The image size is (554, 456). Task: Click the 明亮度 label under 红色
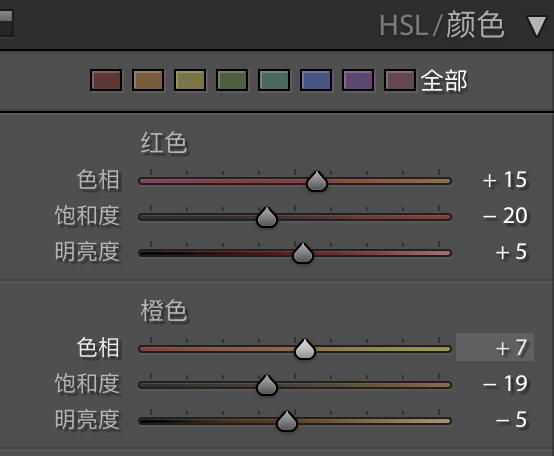87,251
